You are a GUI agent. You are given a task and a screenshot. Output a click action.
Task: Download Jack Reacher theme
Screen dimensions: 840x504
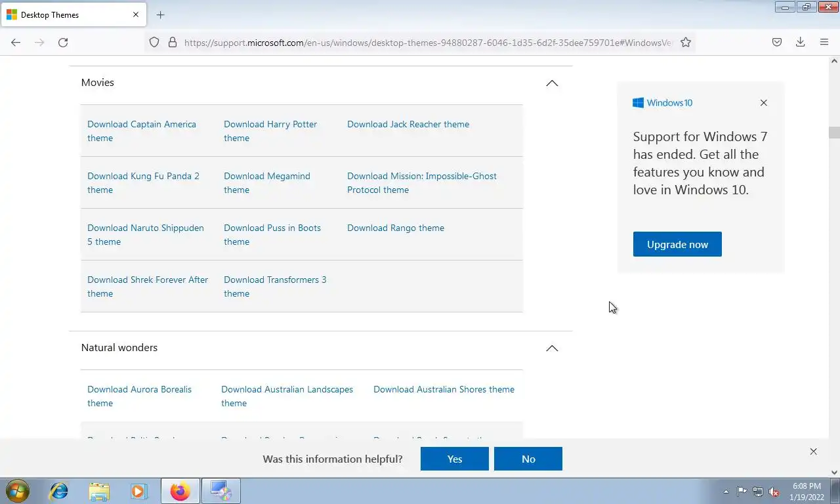point(408,124)
